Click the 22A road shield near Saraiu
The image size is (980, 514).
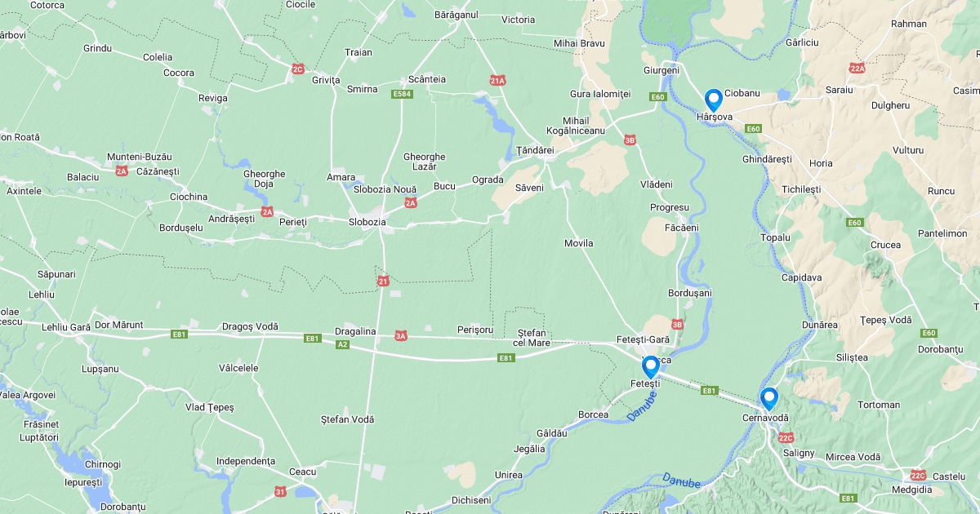click(x=857, y=69)
